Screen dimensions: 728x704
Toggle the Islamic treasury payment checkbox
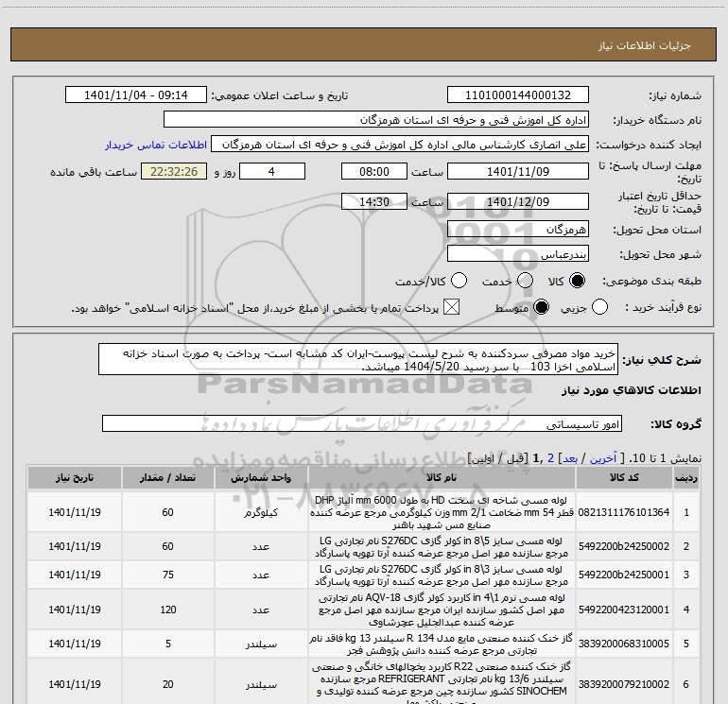coord(451,307)
